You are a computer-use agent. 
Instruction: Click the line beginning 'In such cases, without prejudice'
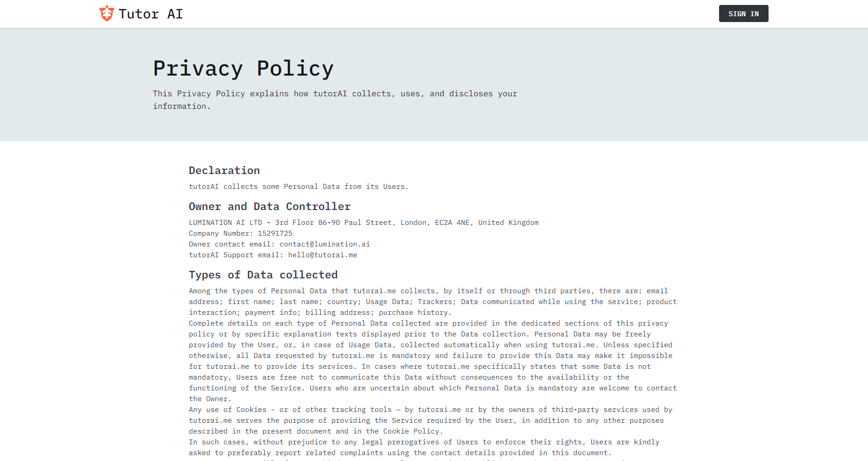pyautogui.click(x=424, y=442)
